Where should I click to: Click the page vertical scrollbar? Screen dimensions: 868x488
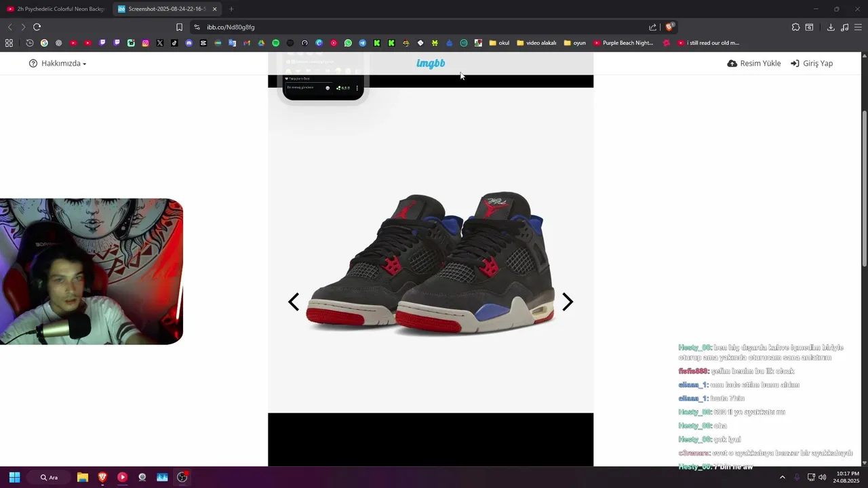[x=864, y=190]
